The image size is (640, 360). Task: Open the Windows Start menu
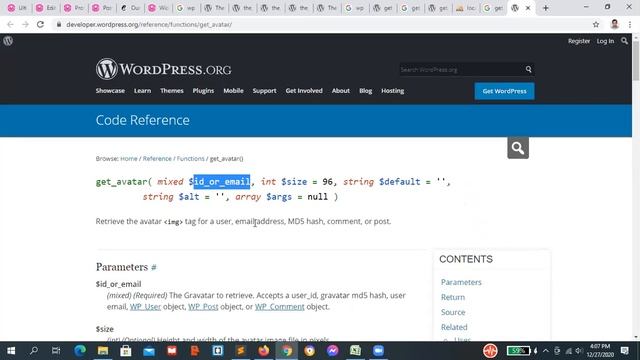(x=11, y=351)
